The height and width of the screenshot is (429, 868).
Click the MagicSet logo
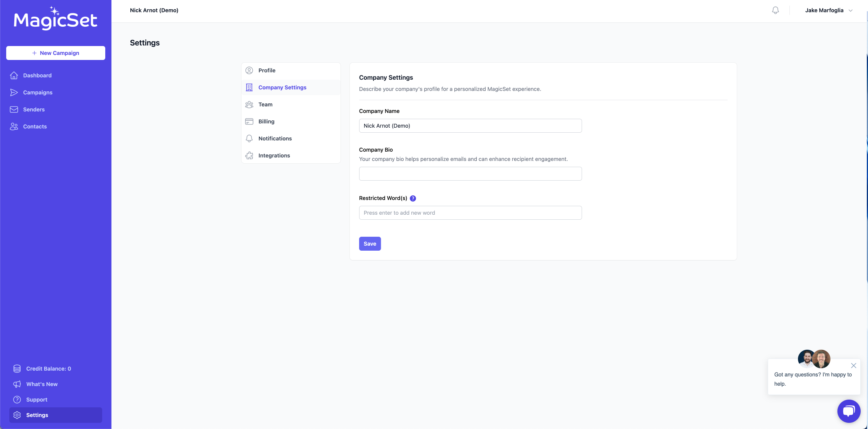[x=55, y=18]
